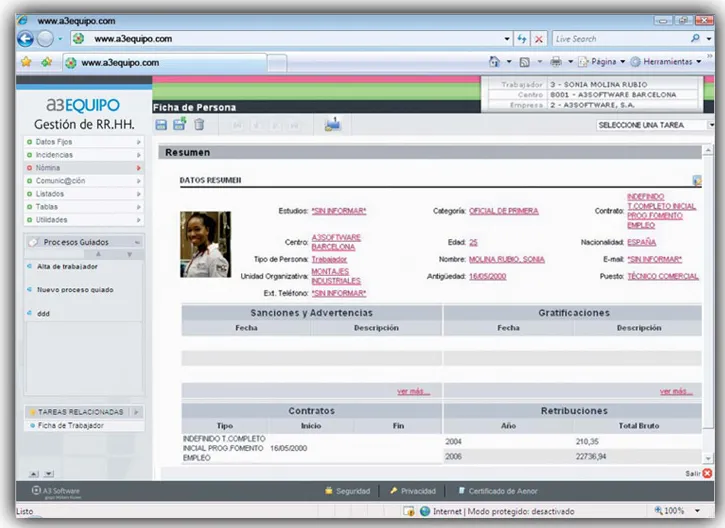Open the Nómina menu

point(84,168)
